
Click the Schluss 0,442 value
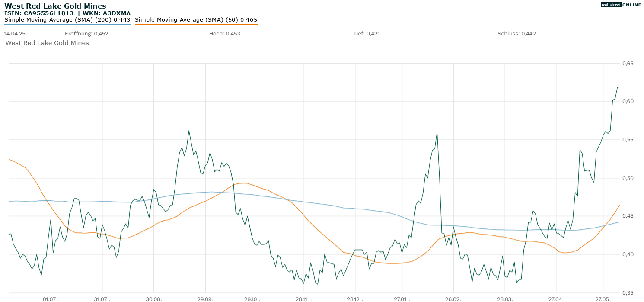pyautogui.click(x=516, y=34)
